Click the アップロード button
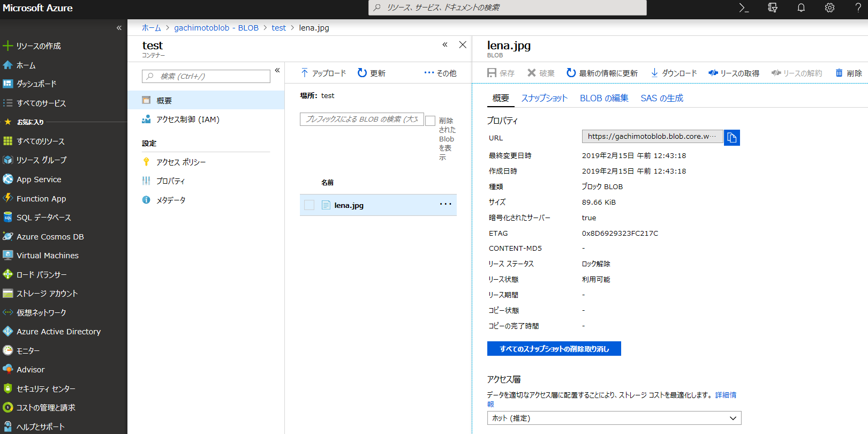The width and height of the screenshot is (868, 434). click(x=323, y=73)
